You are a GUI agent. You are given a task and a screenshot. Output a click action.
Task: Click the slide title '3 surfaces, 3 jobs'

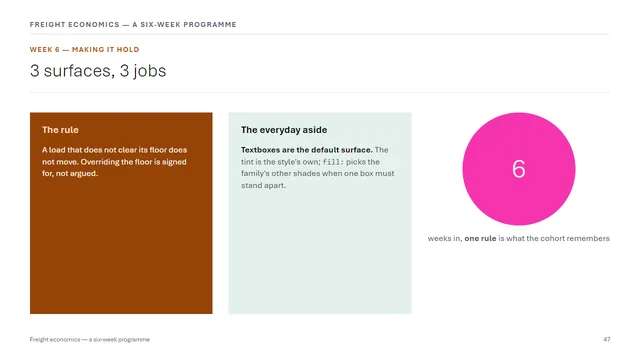click(x=98, y=71)
